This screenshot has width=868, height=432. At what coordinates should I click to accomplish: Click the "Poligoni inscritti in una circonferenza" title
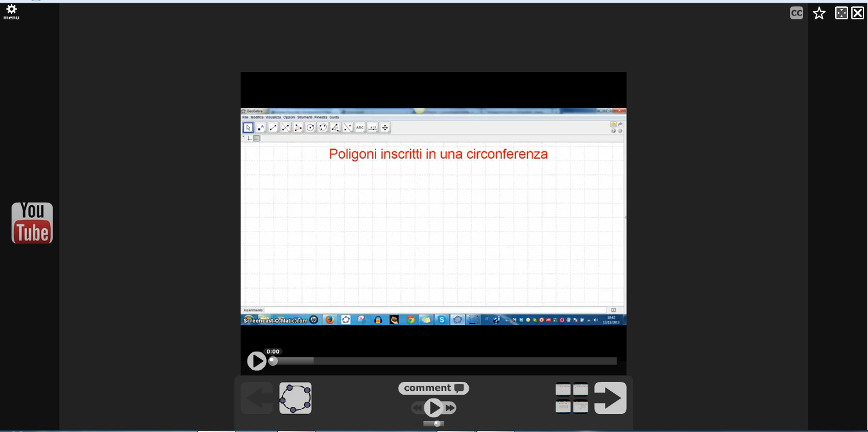pyautogui.click(x=438, y=154)
